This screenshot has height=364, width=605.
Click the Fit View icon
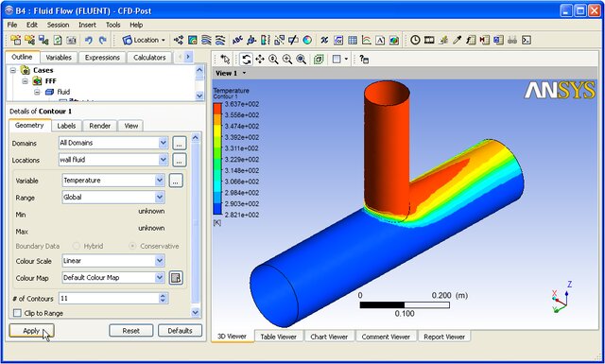tap(302, 59)
